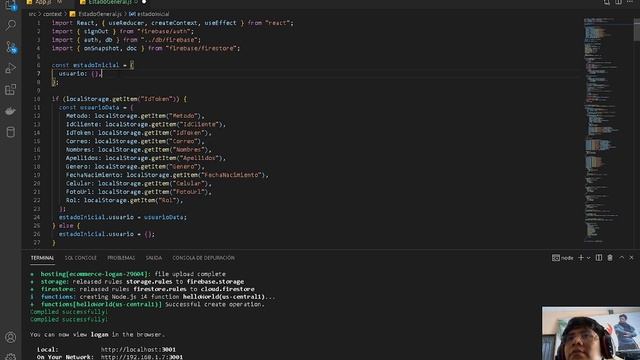Open the Run and Debug view
The width and height of the screenshot is (640, 360).
(x=11, y=68)
